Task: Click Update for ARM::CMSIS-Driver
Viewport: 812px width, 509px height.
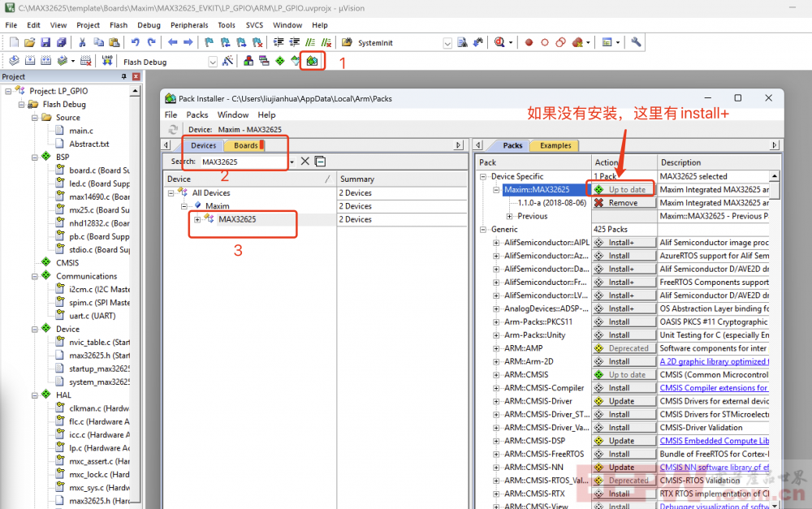Action: point(624,401)
